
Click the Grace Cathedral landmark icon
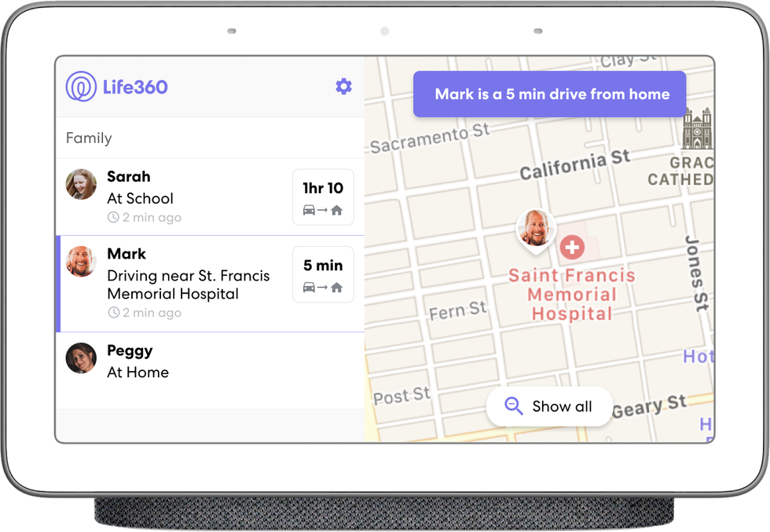click(x=696, y=130)
